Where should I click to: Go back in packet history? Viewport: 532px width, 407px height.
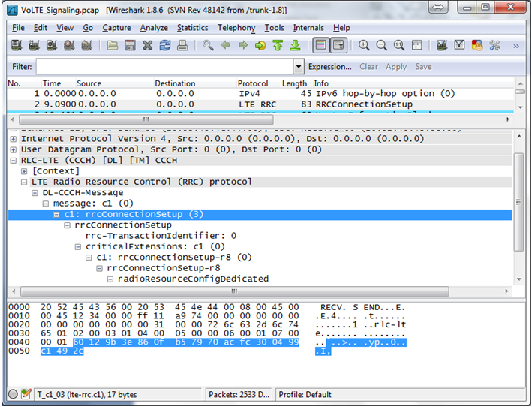coord(226,45)
